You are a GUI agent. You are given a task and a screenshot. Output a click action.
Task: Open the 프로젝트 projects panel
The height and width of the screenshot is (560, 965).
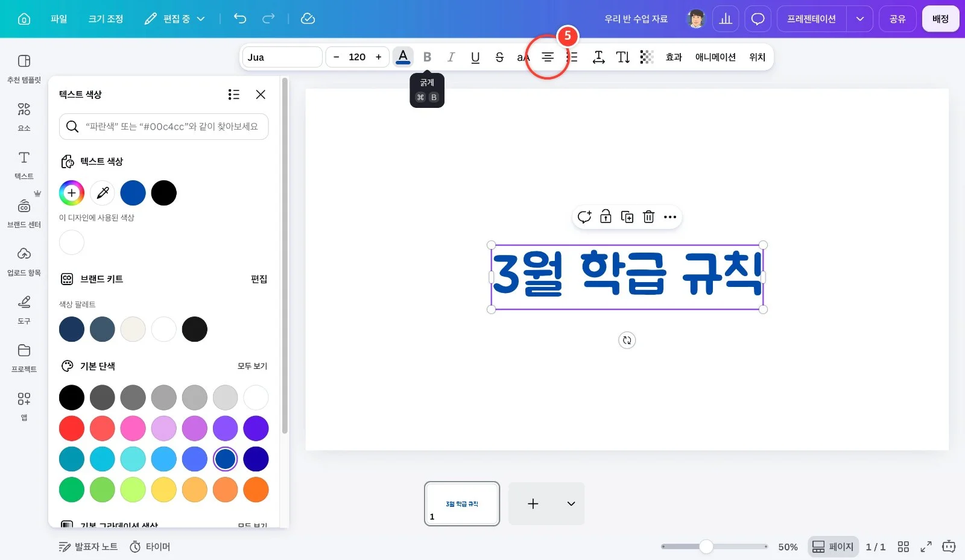click(24, 357)
